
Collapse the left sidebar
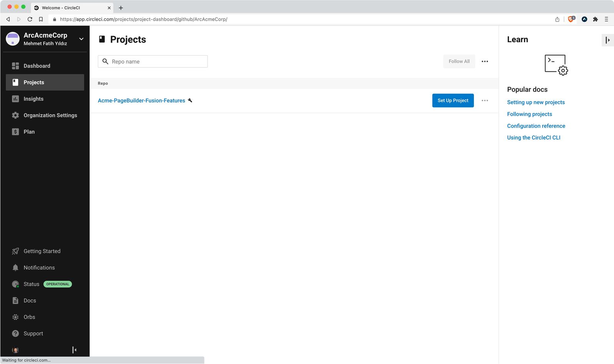pyautogui.click(x=74, y=350)
